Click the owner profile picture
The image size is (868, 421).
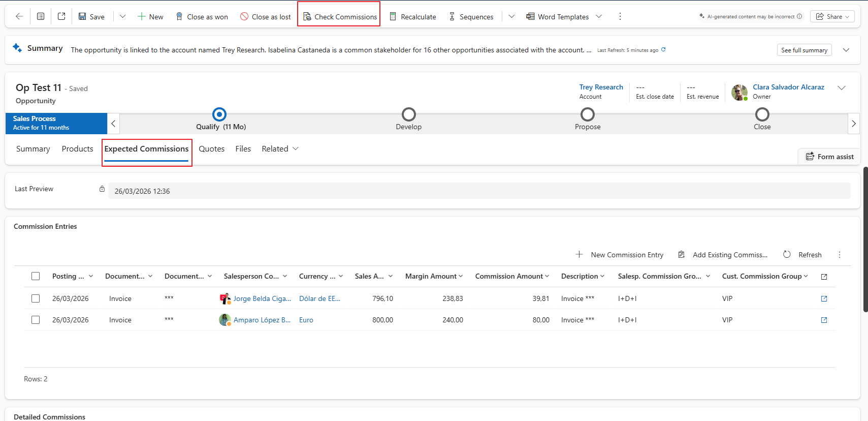coord(740,93)
